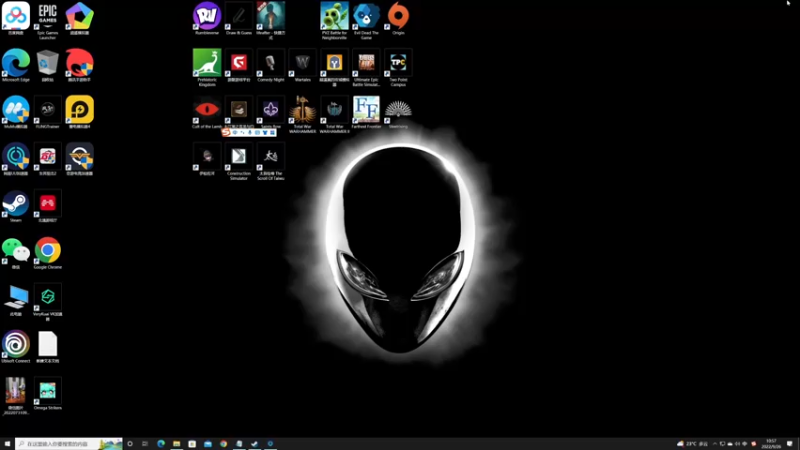Click the Sogou input method S logo
The width and height of the screenshot is (800, 450).
pos(226,132)
